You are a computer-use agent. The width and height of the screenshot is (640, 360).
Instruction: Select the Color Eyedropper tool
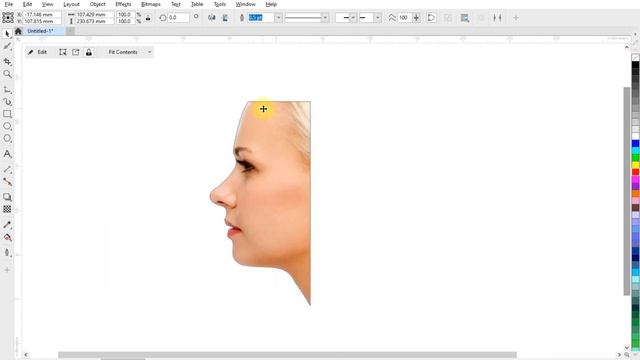(7, 224)
